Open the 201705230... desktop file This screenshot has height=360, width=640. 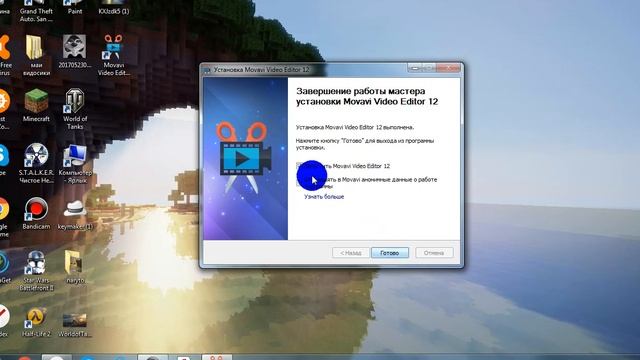pos(75,51)
